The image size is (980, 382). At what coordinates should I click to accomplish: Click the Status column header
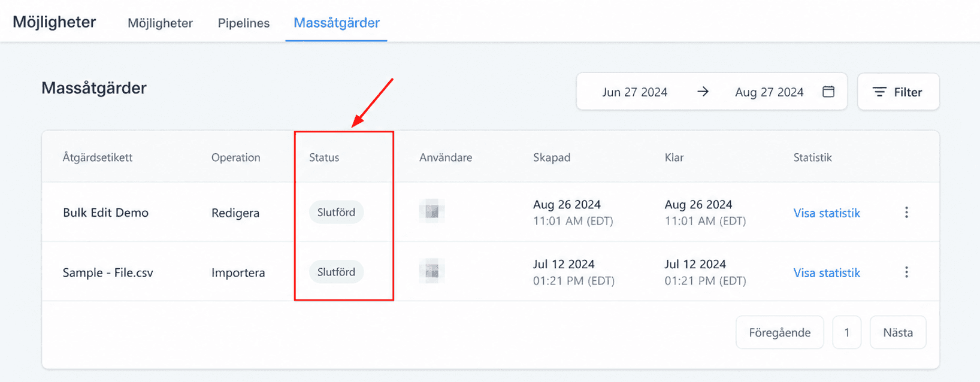tap(324, 157)
